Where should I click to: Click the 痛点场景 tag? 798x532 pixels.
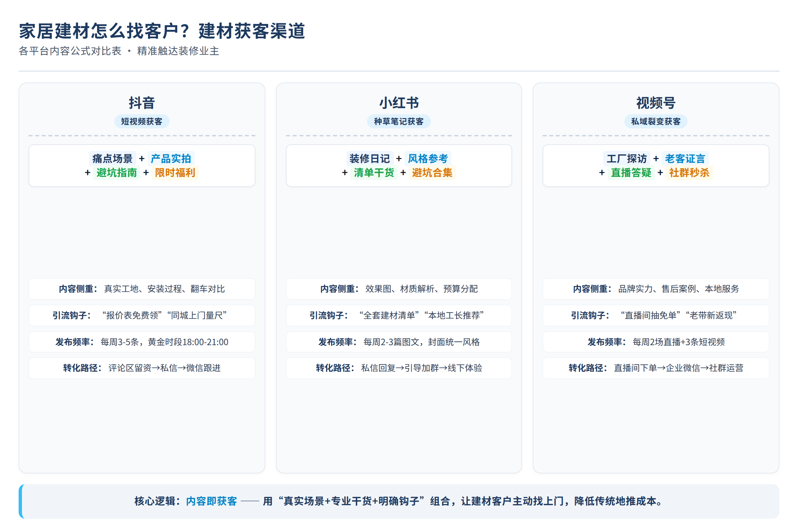click(x=112, y=159)
